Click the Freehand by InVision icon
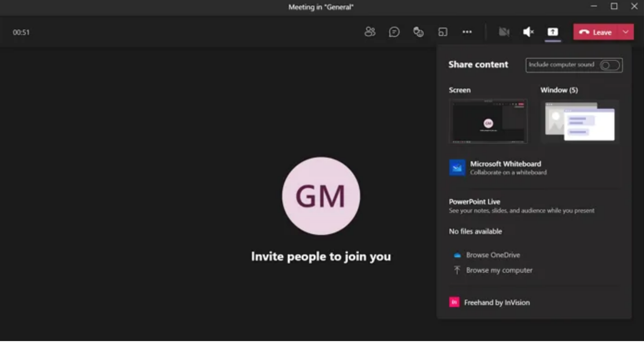The image size is (644, 342). pos(454,302)
